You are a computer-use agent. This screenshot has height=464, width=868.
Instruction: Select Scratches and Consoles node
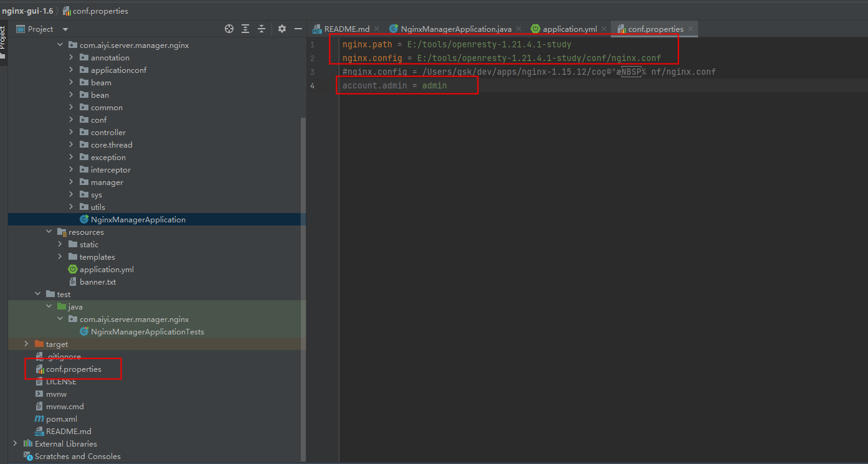pos(77,456)
